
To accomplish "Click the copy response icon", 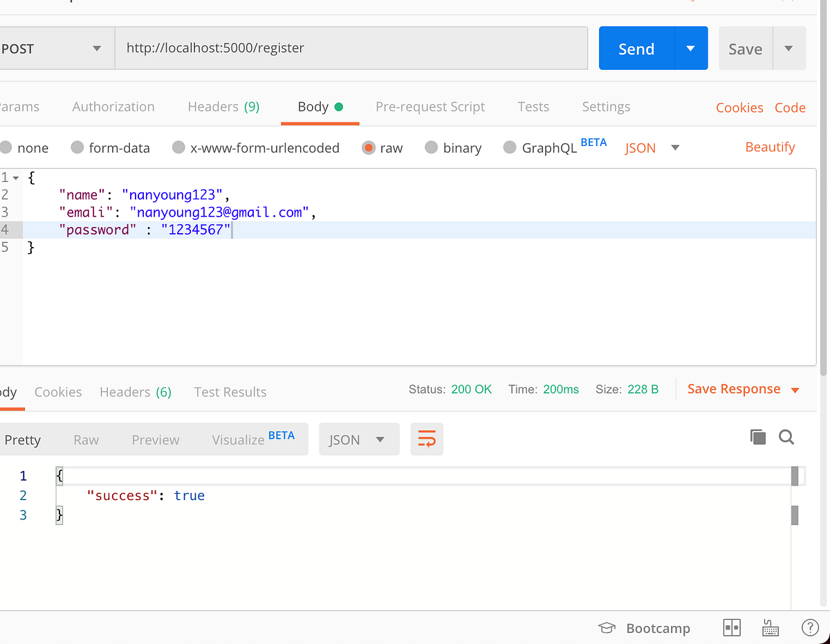I will coord(758,437).
